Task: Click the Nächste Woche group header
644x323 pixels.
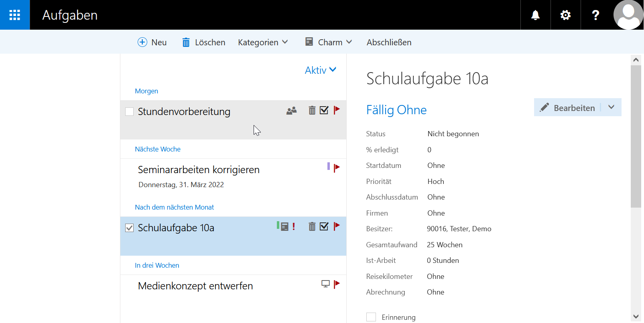Action: pos(158,149)
